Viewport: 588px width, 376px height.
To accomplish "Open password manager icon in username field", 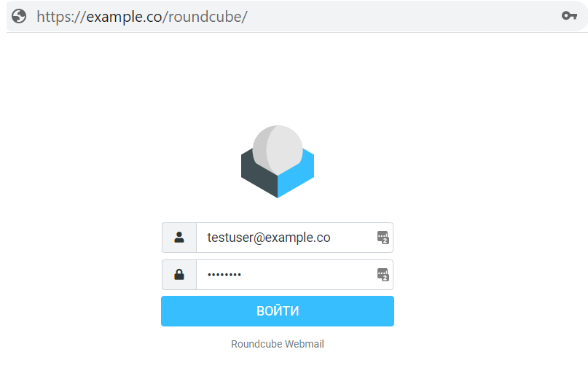I will point(383,238).
